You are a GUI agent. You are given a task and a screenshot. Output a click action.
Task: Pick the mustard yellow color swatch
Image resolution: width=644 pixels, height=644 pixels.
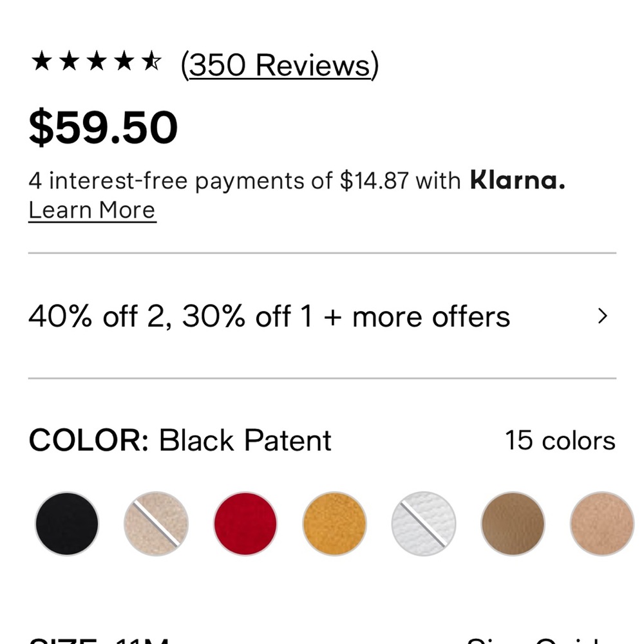coord(334,524)
